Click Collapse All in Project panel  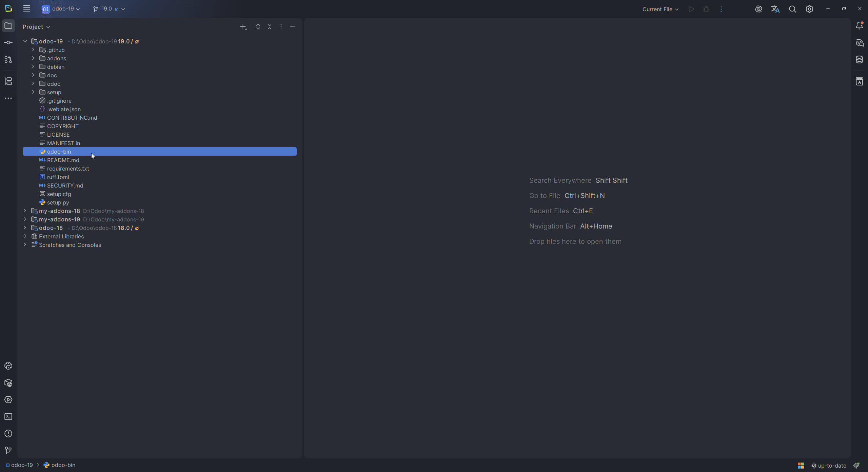coord(270,27)
